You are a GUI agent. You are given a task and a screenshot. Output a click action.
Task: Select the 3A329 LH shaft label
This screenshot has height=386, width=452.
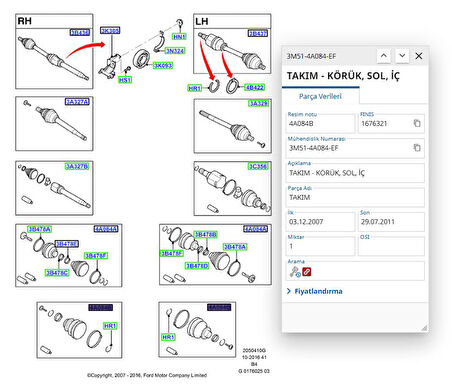pos(259,103)
